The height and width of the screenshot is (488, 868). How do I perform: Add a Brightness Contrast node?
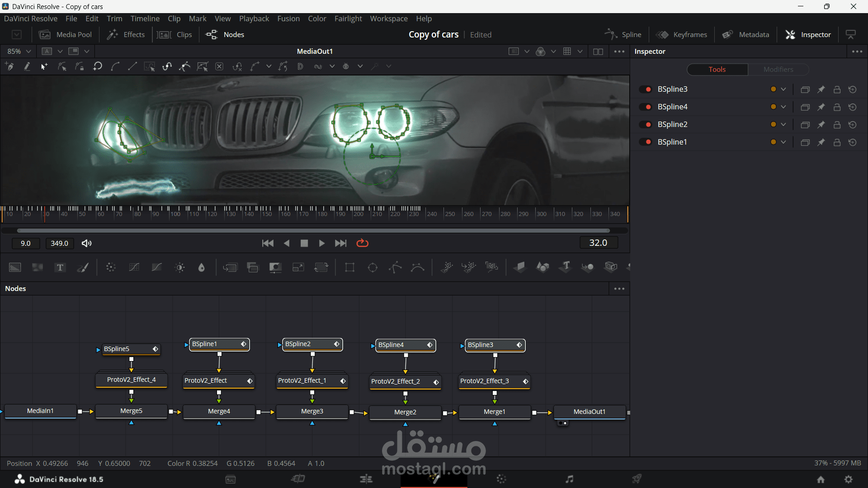[x=179, y=267]
